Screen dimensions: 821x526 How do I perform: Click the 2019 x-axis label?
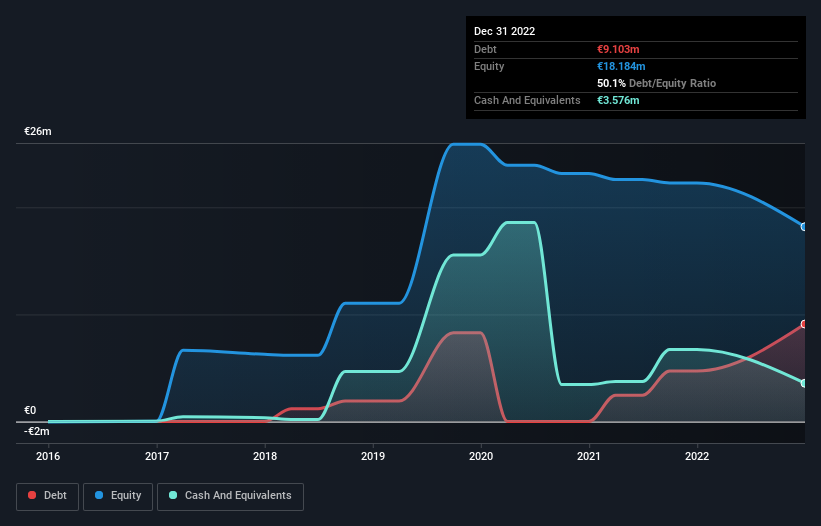(373, 456)
